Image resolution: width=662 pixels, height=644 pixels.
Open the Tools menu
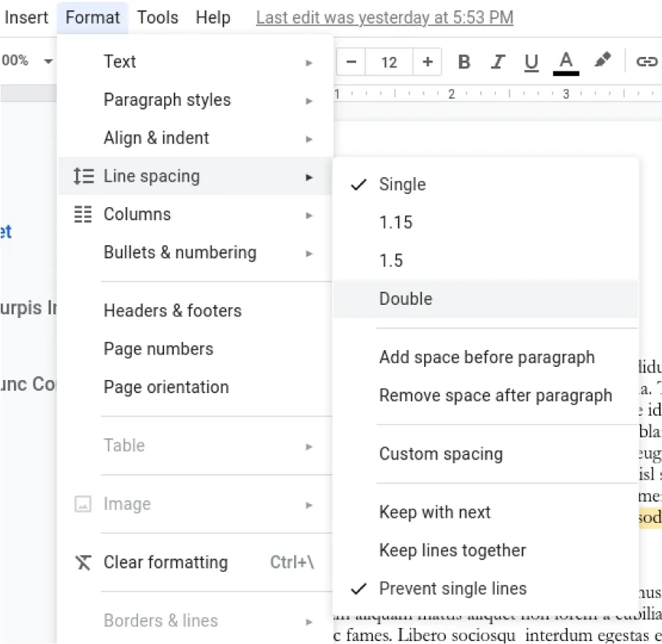click(x=157, y=18)
